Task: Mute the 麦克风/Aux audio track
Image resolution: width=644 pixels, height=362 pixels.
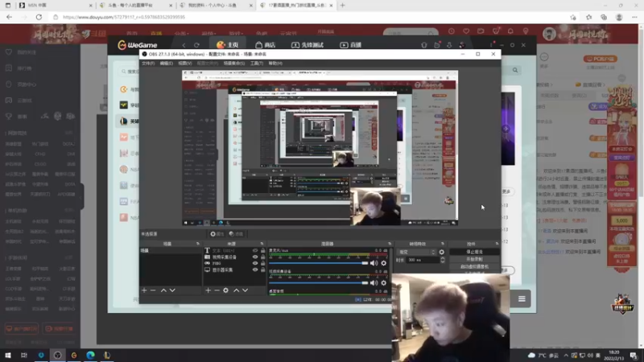Action: click(x=374, y=263)
